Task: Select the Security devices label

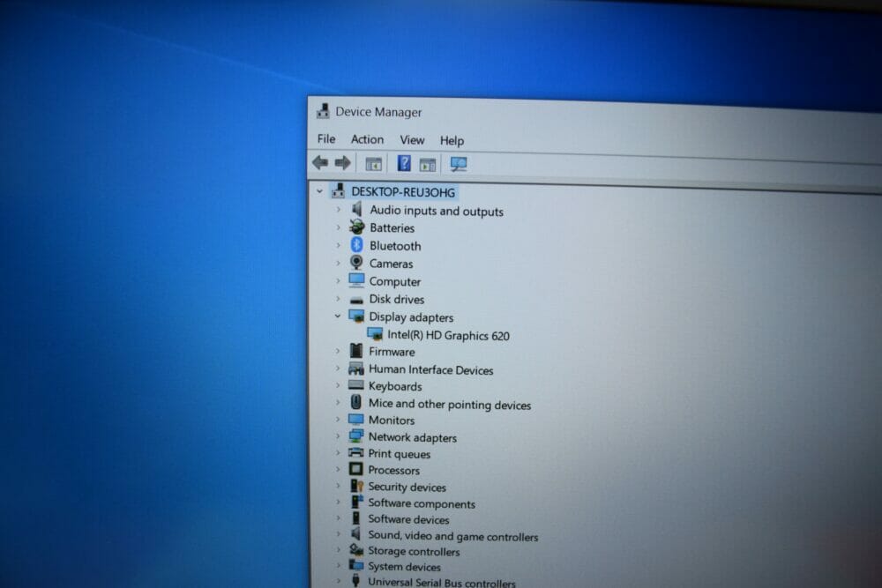Action: pyautogui.click(x=407, y=488)
